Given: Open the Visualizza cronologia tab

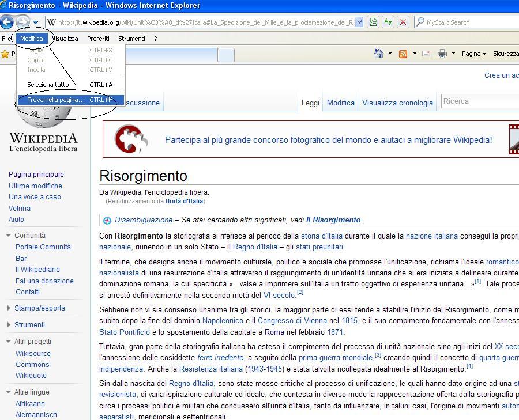Looking at the screenshot, I should pos(397,103).
